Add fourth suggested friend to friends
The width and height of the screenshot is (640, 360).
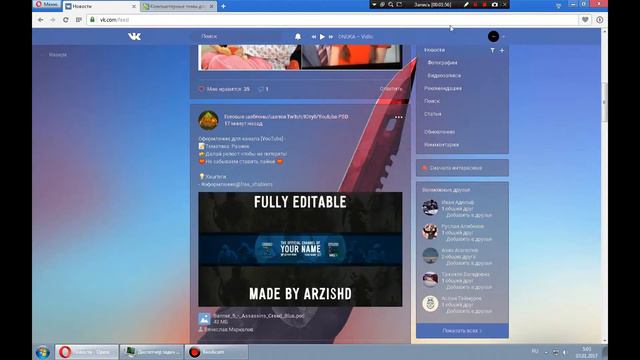coord(469,287)
